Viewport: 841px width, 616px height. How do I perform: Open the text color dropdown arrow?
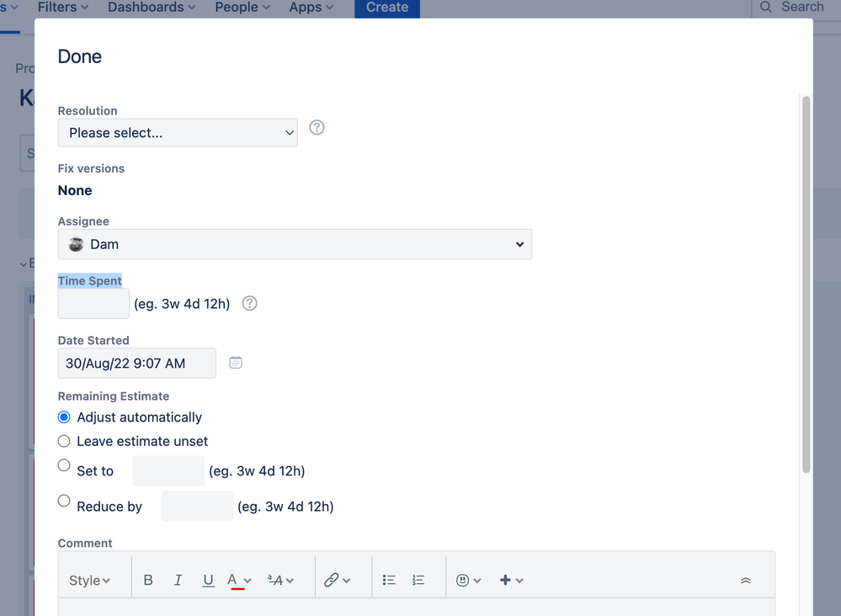248,581
